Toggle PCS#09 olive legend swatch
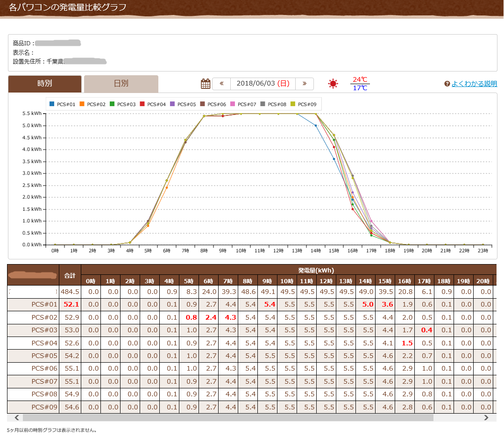504x437 pixels. click(293, 104)
